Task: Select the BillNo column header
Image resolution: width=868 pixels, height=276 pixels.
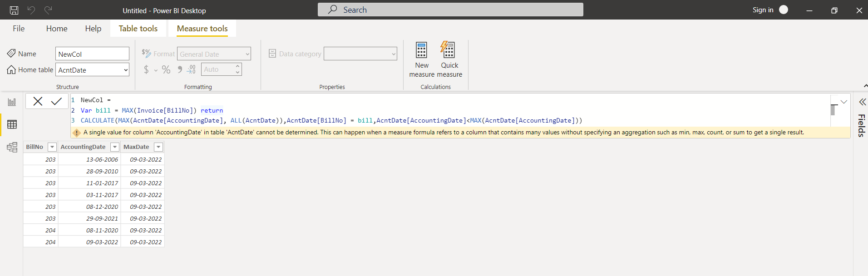Action: click(x=35, y=147)
